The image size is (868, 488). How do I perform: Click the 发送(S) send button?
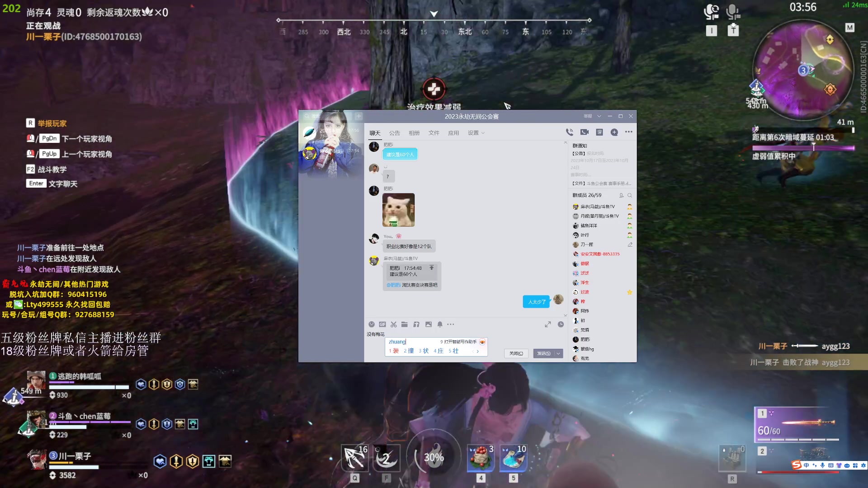(544, 353)
